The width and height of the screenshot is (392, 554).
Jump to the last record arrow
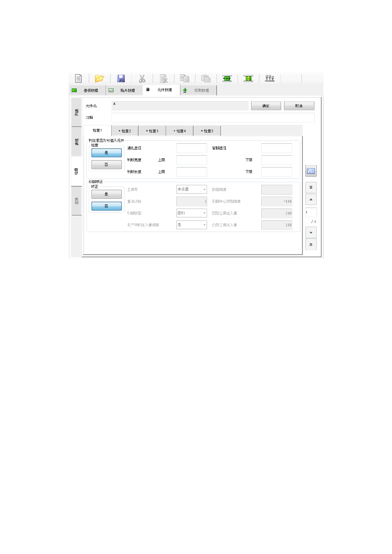pyautogui.click(x=311, y=244)
